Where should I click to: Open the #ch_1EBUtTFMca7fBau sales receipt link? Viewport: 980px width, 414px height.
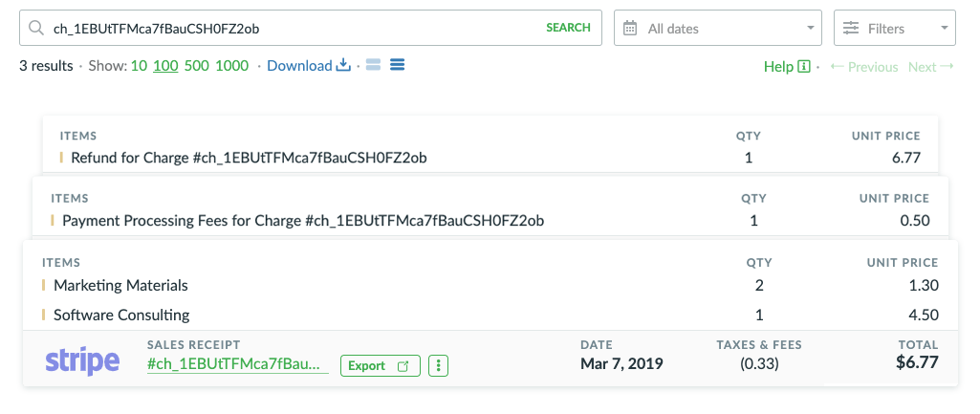(237, 364)
